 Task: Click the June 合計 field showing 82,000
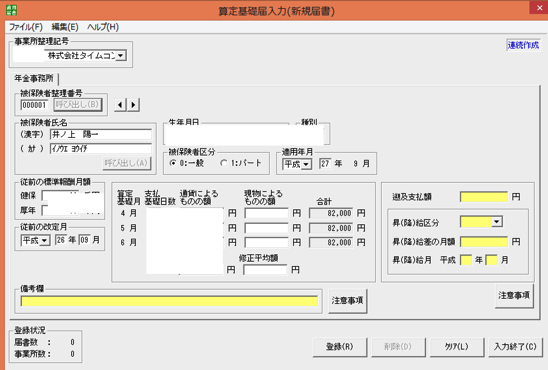point(331,242)
